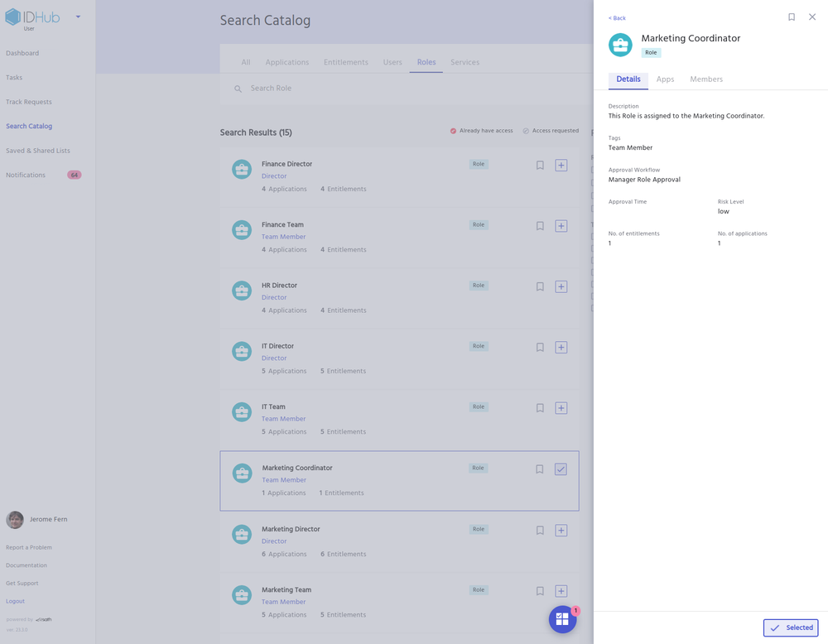Image resolution: width=828 pixels, height=644 pixels.
Task: Deselect the Marketing Coordinator checkmark
Action: [561, 469]
